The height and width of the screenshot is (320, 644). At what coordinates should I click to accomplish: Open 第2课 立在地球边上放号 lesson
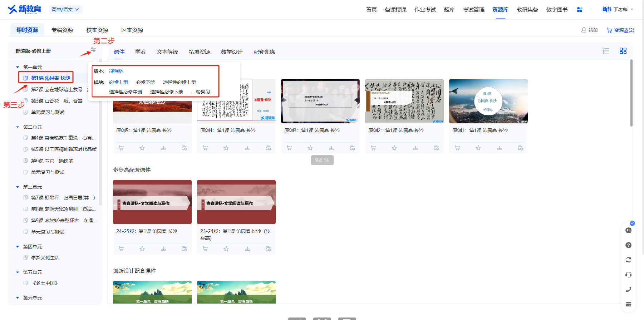56,89
